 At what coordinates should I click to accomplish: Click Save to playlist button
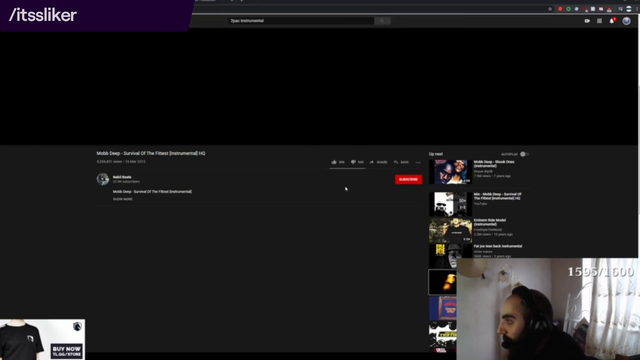(x=401, y=162)
